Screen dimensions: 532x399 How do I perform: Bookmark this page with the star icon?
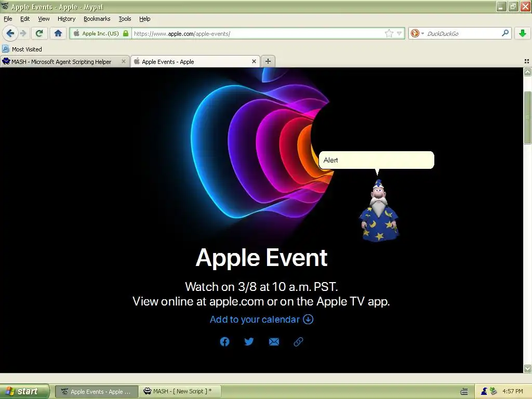[x=389, y=33]
